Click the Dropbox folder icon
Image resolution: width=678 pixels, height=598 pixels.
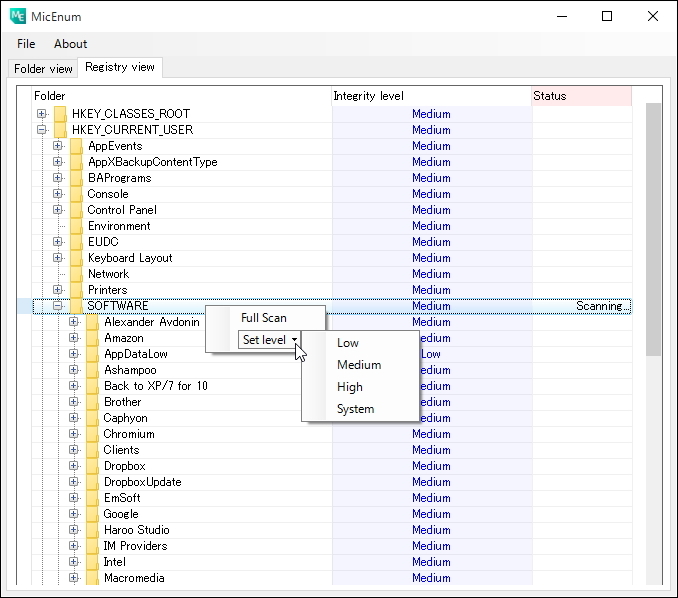tap(93, 466)
